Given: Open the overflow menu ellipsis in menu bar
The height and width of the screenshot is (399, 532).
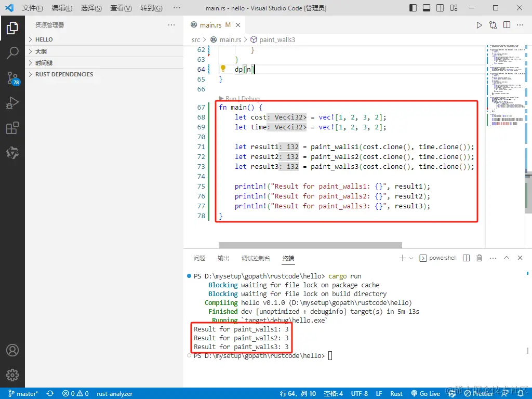Looking at the screenshot, I should pyautogui.click(x=177, y=8).
